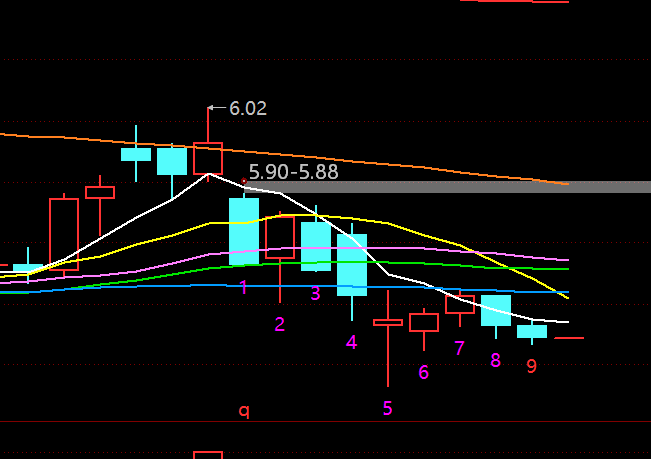Select the cyan candlestick above label 3

(x=316, y=247)
